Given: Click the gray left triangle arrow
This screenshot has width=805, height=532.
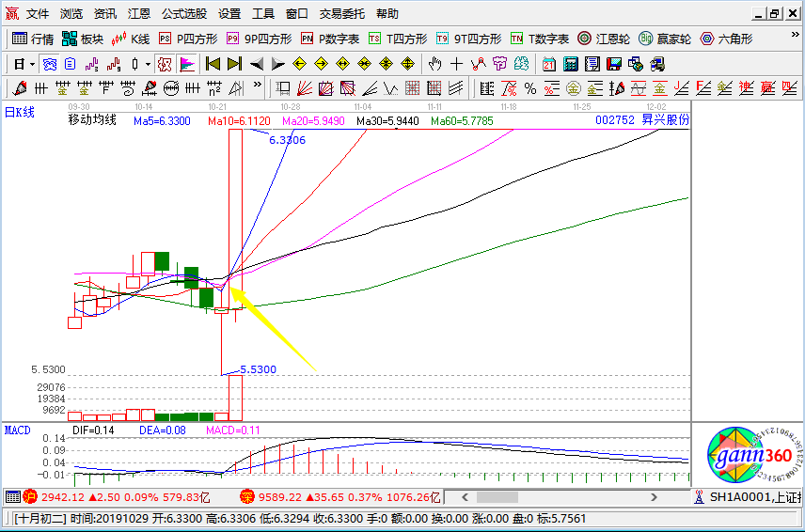Looking at the screenshot, I should [x=256, y=64].
